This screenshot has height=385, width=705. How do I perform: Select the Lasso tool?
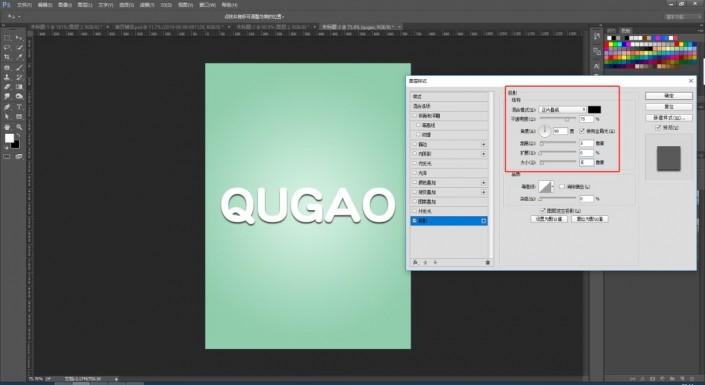(x=7, y=48)
